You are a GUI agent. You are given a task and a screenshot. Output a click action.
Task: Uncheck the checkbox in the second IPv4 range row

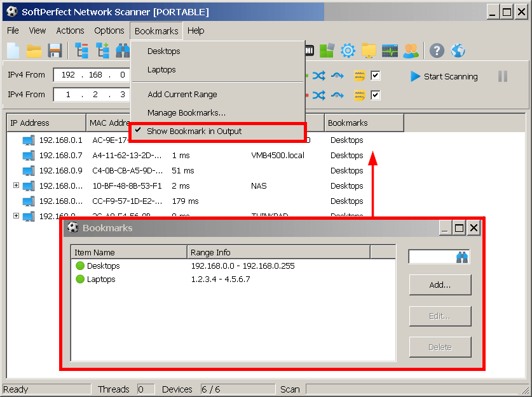click(375, 95)
